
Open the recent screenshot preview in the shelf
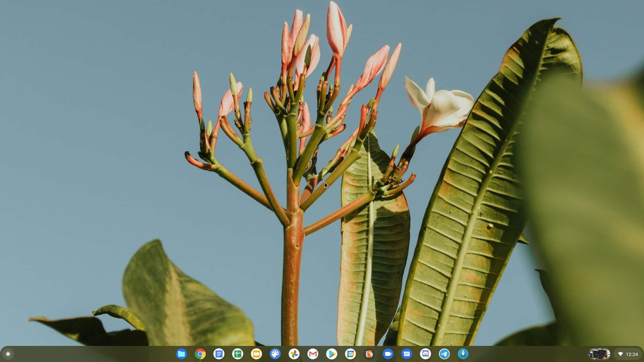tap(599, 354)
